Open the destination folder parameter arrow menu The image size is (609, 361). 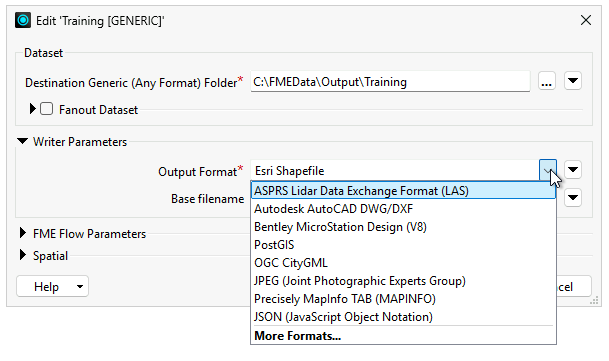click(x=573, y=81)
